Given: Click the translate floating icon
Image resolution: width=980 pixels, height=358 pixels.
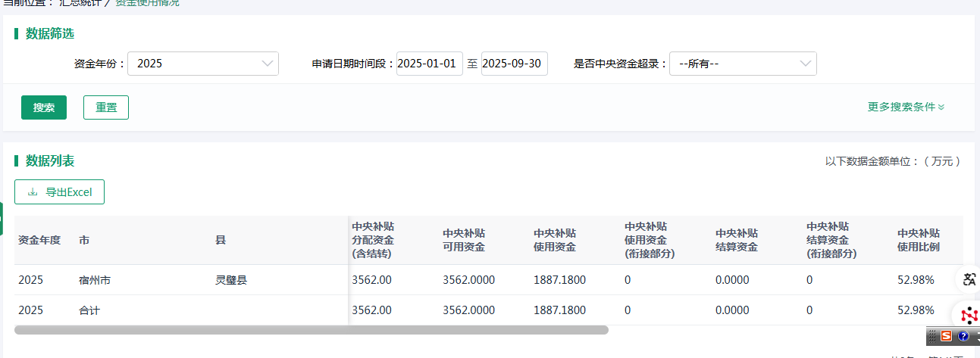Looking at the screenshot, I should 969,279.
